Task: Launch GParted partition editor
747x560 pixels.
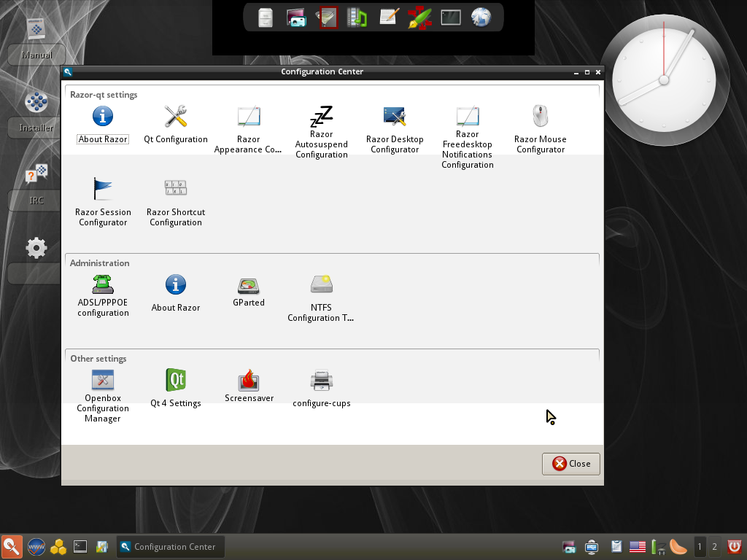Action: (x=248, y=292)
